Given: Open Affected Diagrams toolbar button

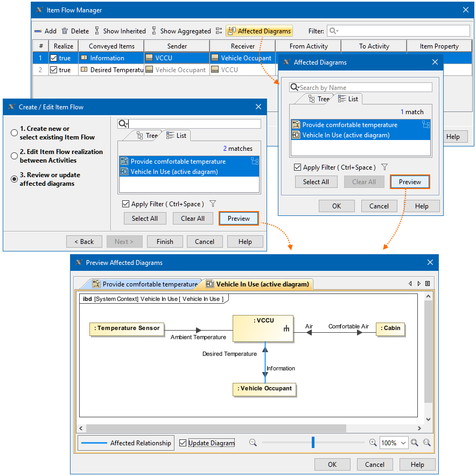Looking at the screenshot, I should click(x=259, y=31).
